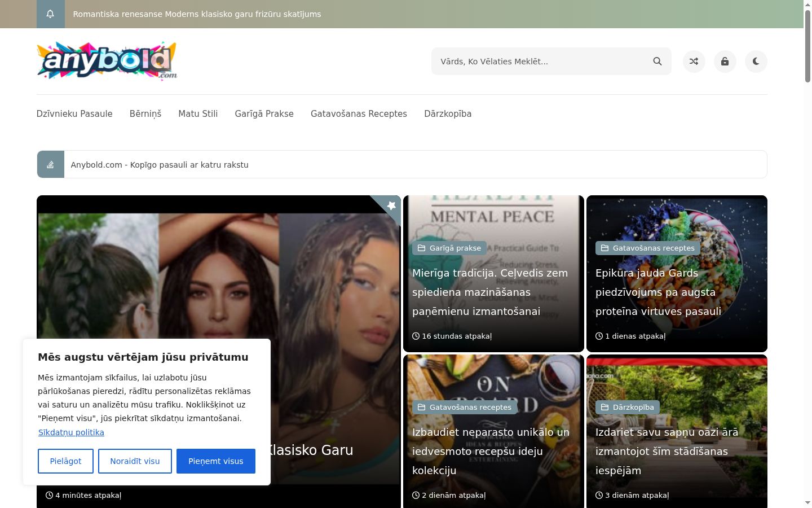Click the Anybold.com logo
Viewport: 812px width, 508px height.
[107, 60]
